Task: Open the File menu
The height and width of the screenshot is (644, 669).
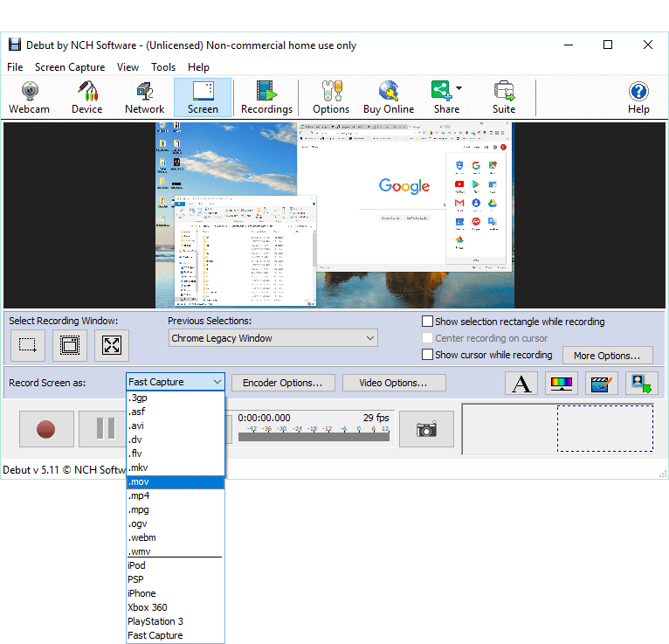Action: click(15, 67)
